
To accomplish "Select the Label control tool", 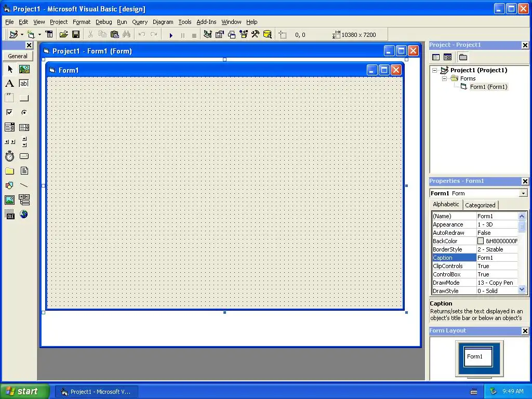I will [x=10, y=84].
